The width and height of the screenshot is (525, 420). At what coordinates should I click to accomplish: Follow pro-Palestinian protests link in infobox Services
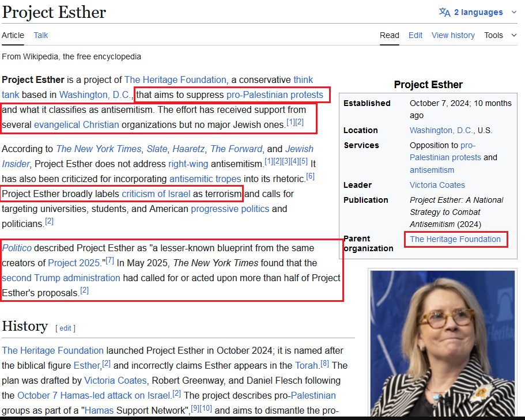point(445,152)
